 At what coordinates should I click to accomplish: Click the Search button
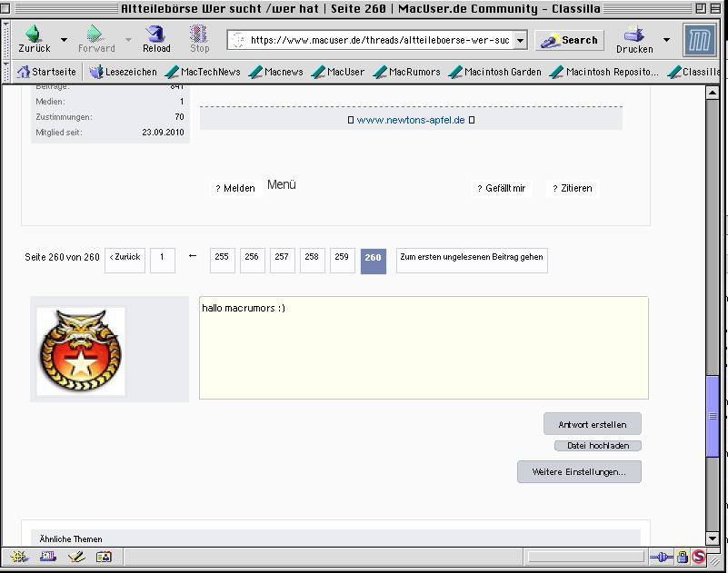569,40
